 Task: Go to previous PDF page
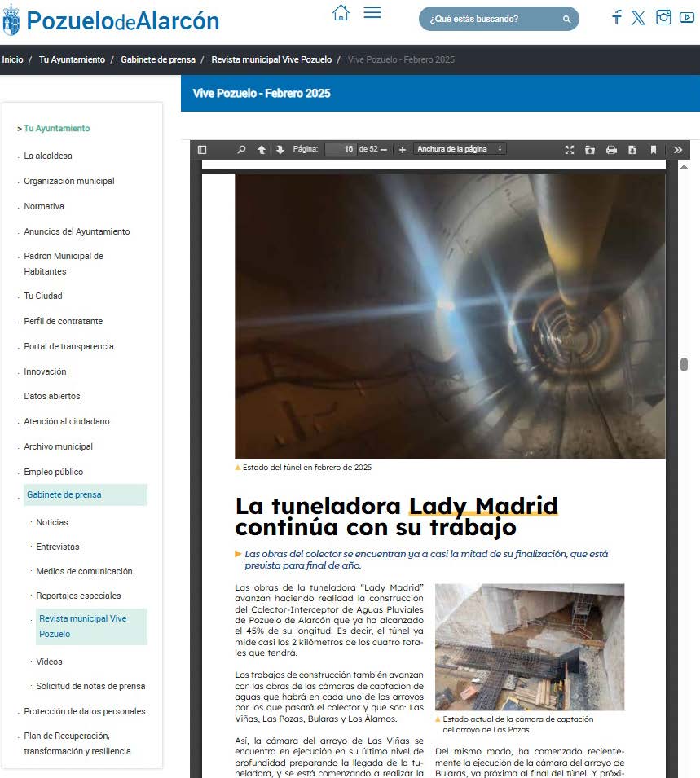[x=262, y=150]
